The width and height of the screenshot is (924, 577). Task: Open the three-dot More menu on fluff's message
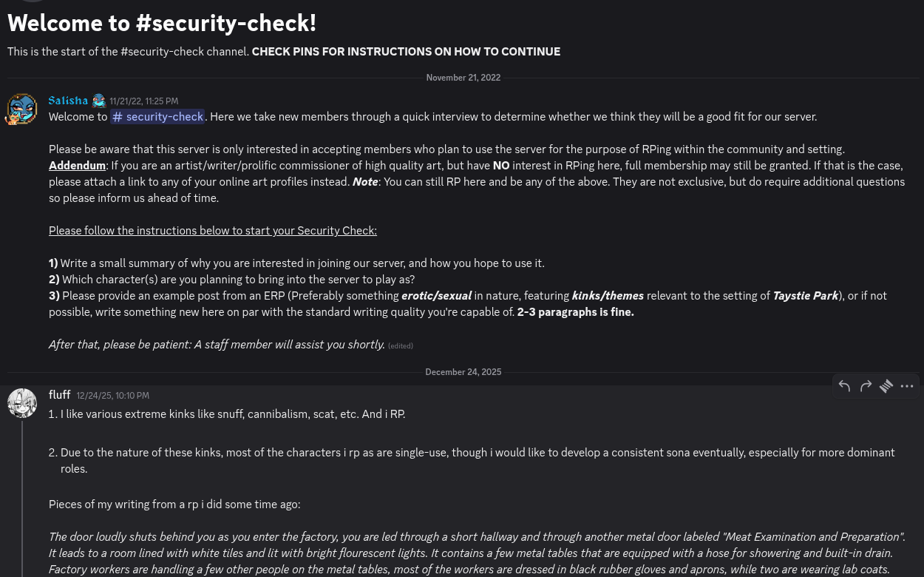click(907, 386)
